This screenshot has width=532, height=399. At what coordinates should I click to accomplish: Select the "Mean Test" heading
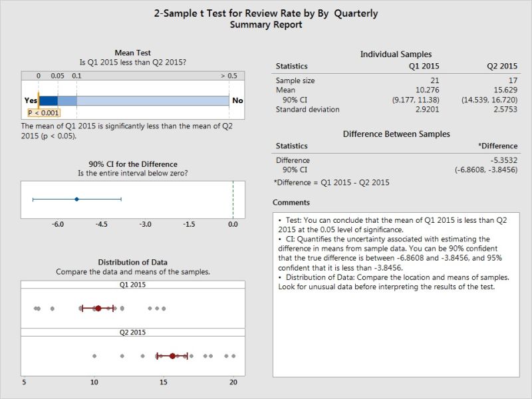[132, 53]
